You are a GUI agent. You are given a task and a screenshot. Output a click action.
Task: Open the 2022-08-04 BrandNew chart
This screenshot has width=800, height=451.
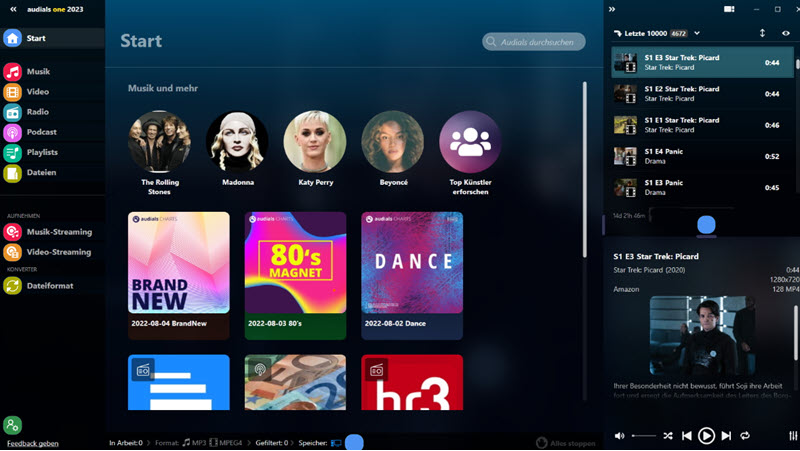[x=179, y=275]
